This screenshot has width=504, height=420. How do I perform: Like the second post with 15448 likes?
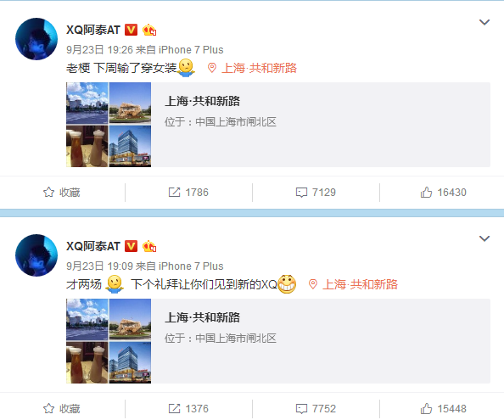point(443,408)
